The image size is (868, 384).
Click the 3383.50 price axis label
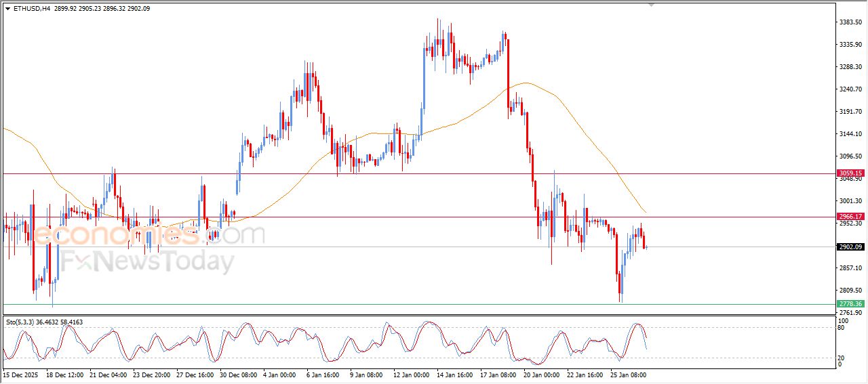(x=850, y=22)
